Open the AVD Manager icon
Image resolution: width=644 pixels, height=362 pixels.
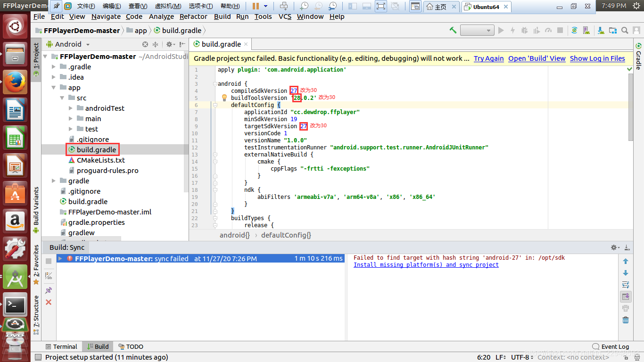[586, 30]
